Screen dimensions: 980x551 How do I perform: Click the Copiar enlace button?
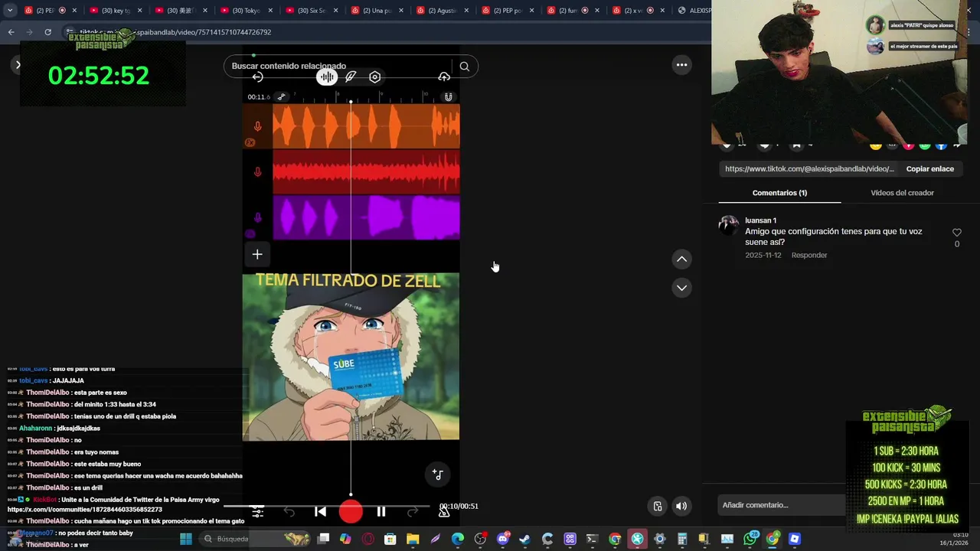[x=929, y=169]
